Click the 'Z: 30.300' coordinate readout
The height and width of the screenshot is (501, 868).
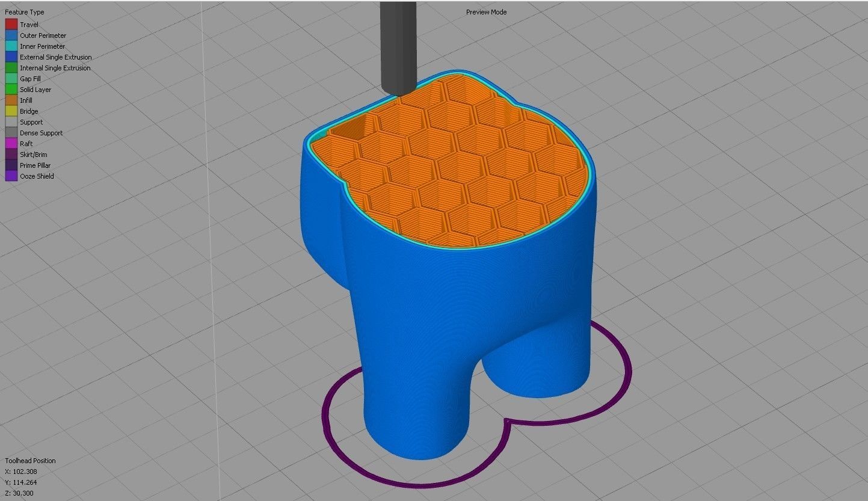coord(19,493)
